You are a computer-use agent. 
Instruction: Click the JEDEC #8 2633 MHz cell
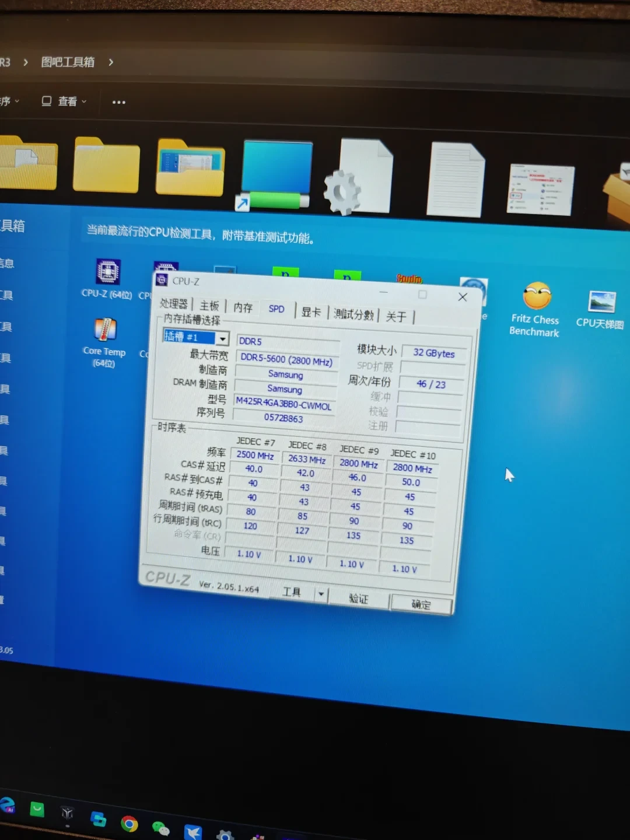[x=306, y=459]
